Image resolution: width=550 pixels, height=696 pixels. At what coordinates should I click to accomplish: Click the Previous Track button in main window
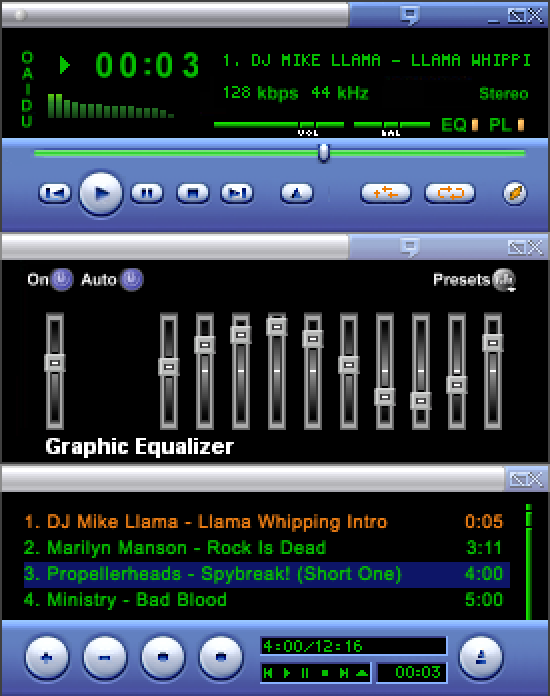click(x=55, y=193)
